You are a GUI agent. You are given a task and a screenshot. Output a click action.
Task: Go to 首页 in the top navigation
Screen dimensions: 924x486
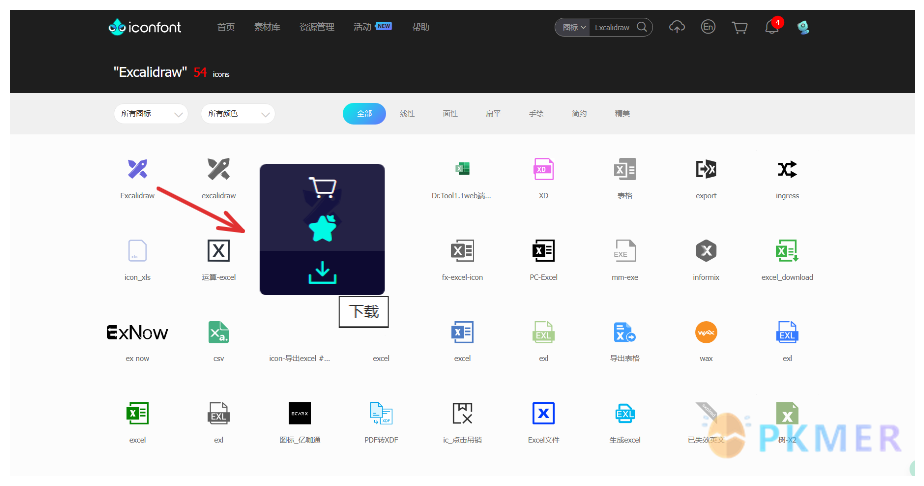tap(226, 27)
